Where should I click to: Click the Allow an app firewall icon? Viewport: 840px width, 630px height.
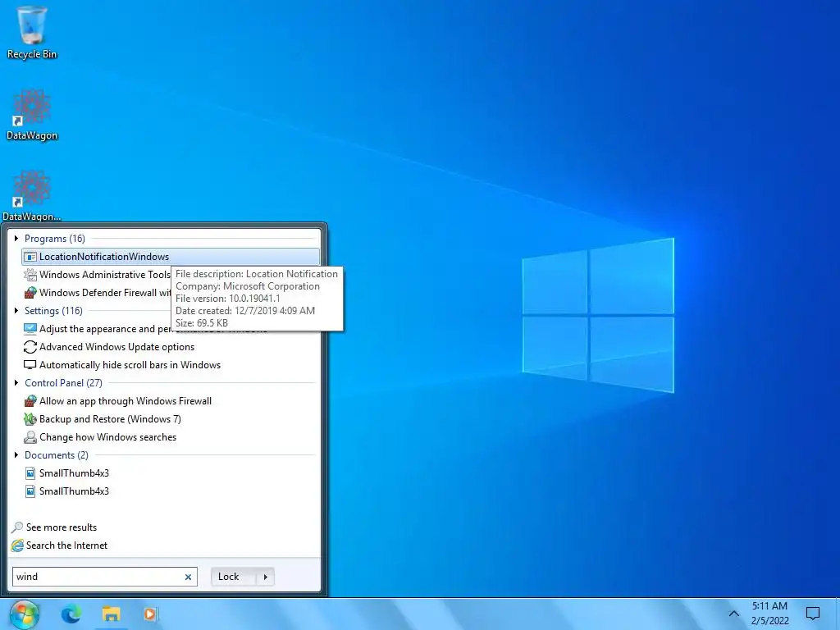[x=30, y=400]
